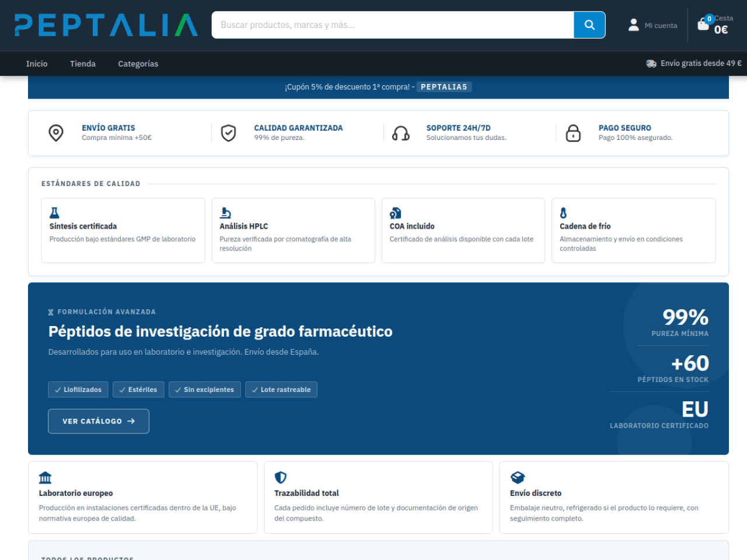Viewport: 747px width, 560px height.
Task: Click the Soporte 24H/7D headset icon
Action: coord(401,133)
